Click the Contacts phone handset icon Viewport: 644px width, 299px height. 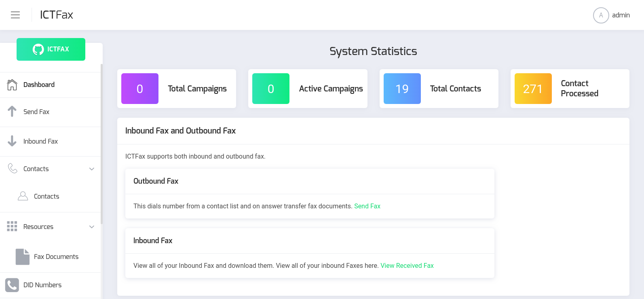click(13, 168)
